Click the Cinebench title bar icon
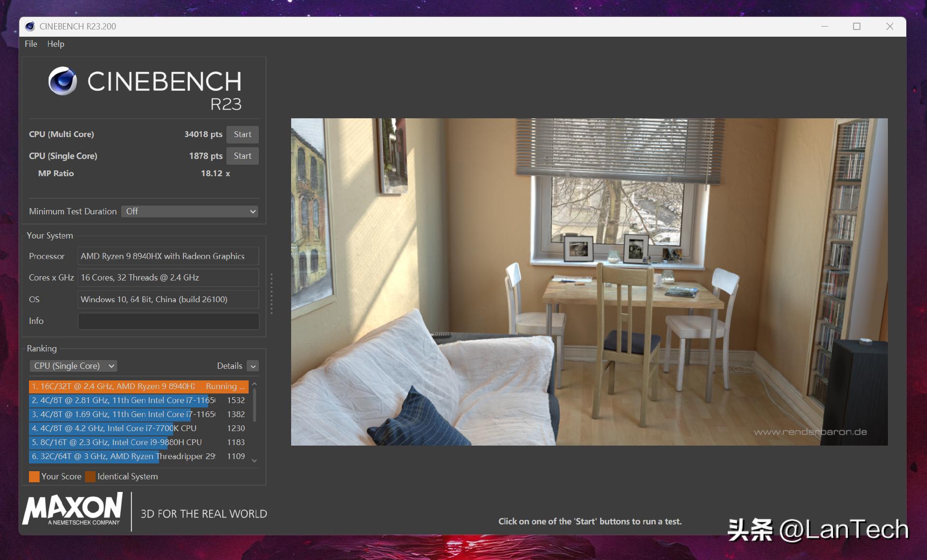Image resolution: width=927 pixels, height=560 pixels. coord(30,26)
